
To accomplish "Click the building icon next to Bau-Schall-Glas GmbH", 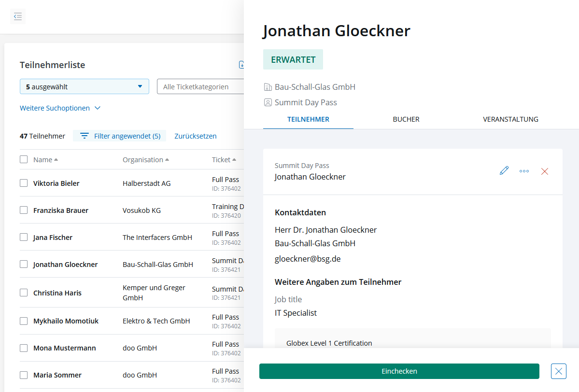I will (268, 87).
